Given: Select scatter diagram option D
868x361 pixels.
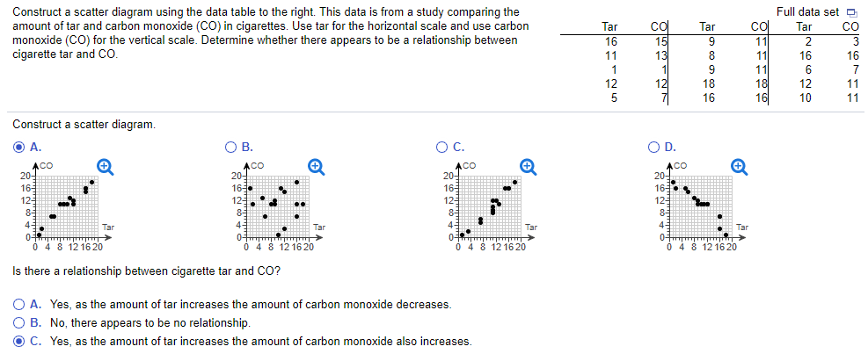Looking at the screenshot, I should click(653, 147).
